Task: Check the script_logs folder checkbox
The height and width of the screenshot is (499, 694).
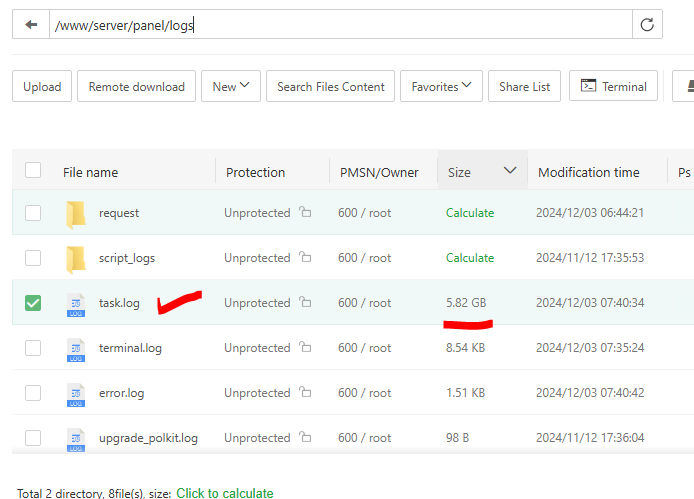Action: [x=33, y=258]
